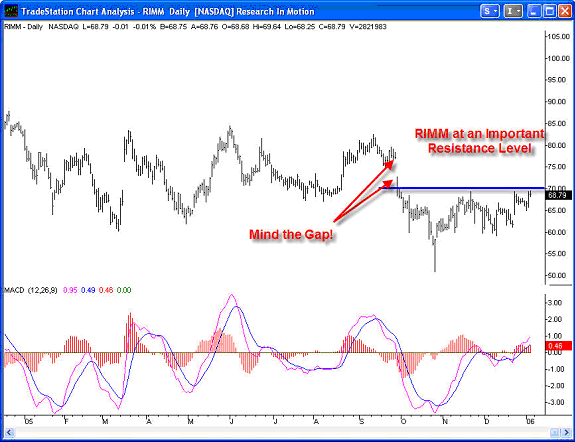Click the 'B=68.75' bid value

click(173, 27)
